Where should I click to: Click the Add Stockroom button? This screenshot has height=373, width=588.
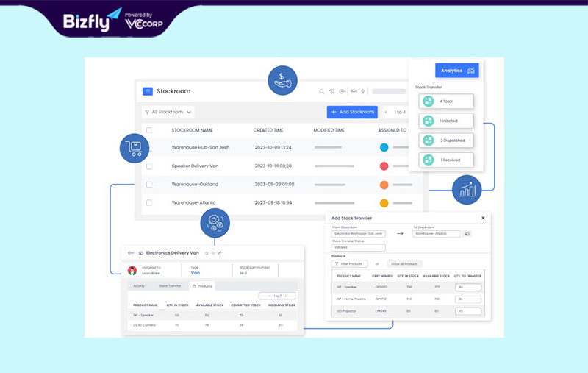click(352, 112)
